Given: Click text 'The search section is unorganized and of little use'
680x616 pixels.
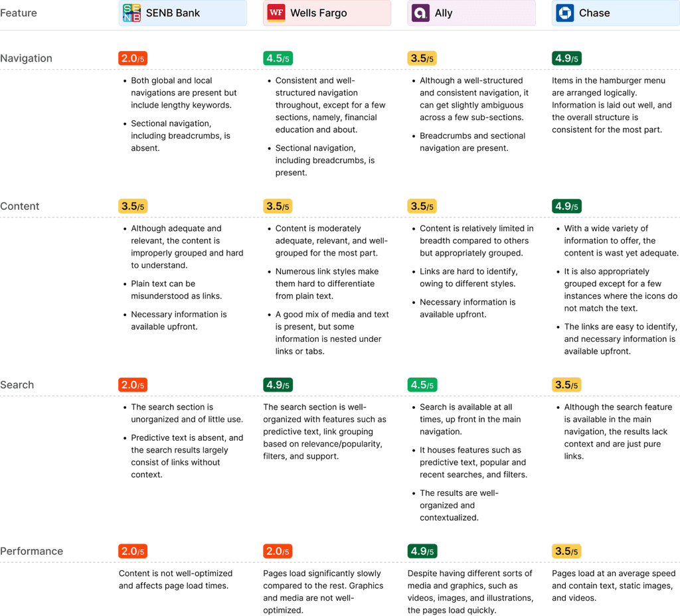Looking at the screenshot, I should point(187,413).
